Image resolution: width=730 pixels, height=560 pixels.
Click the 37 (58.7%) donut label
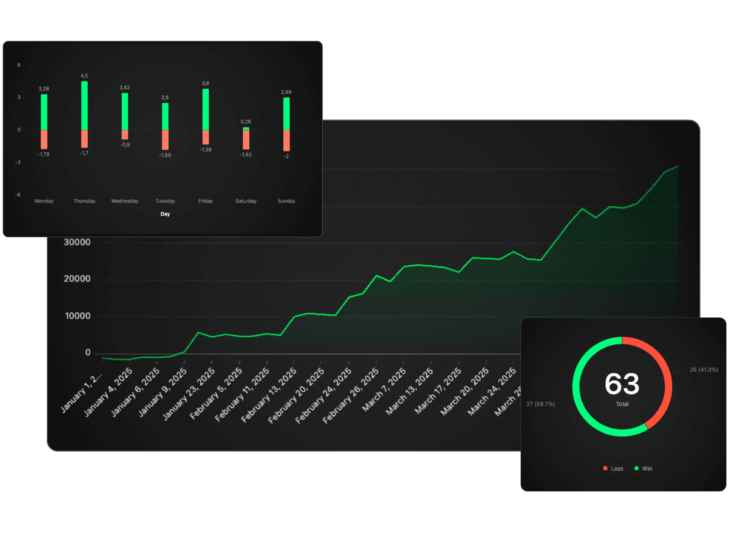[540, 404]
